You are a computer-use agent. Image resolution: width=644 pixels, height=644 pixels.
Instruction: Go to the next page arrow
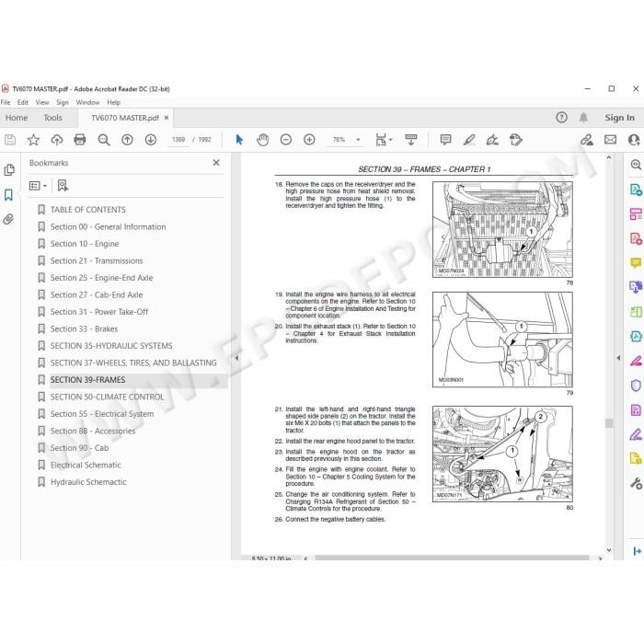pyautogui.click(x=151, y=140)
